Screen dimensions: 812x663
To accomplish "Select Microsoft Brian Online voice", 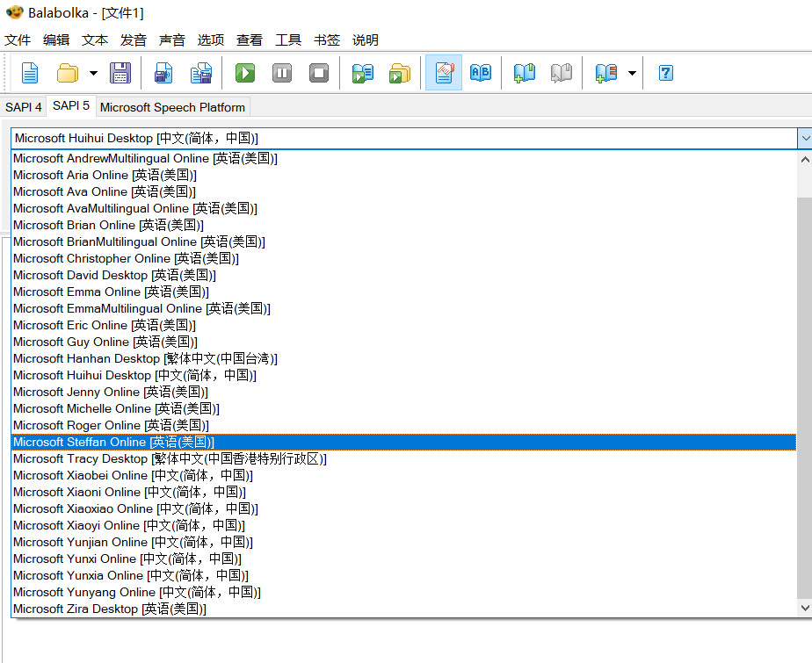I will [x=404, y=225].
